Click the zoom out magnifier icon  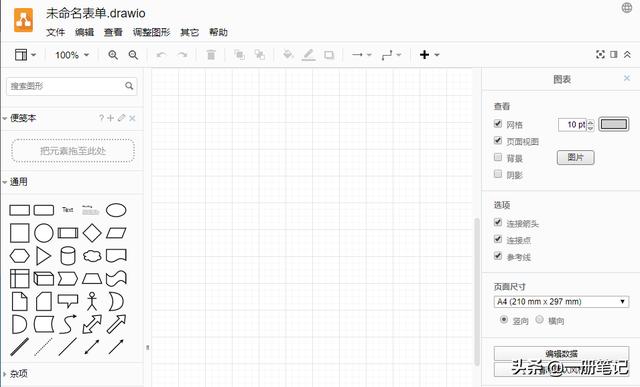(x=133, y=55)
